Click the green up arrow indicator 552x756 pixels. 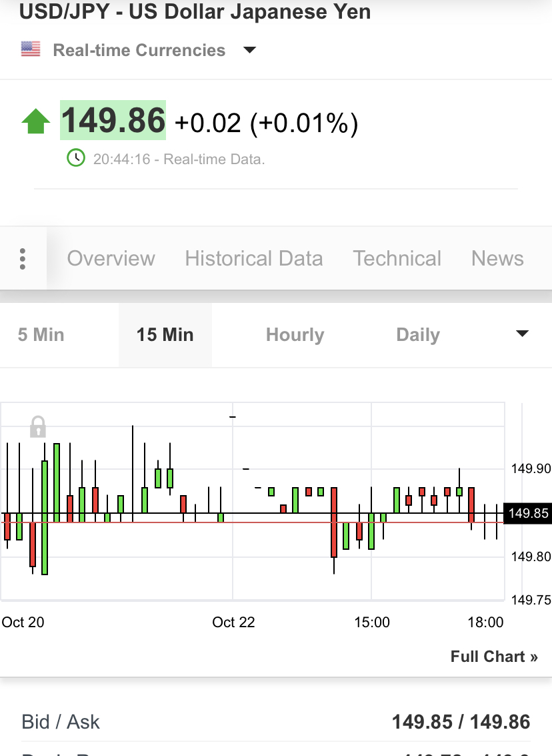point(35,121)
